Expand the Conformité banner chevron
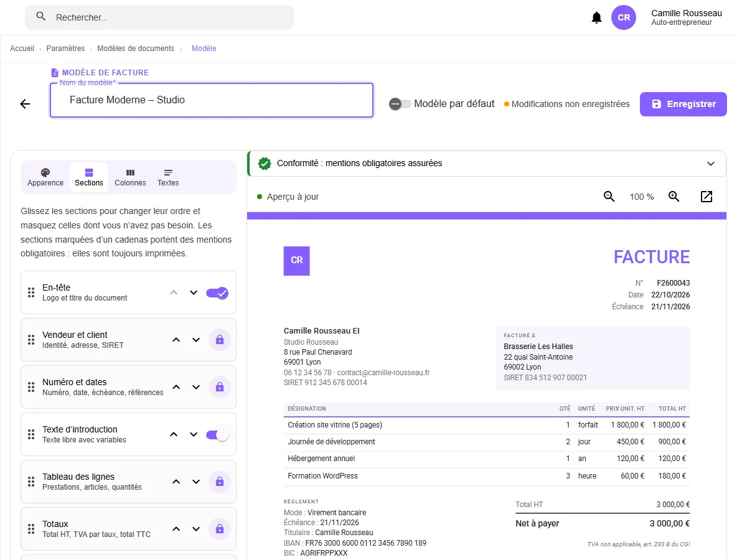737x560 pixels. point(711,164)
